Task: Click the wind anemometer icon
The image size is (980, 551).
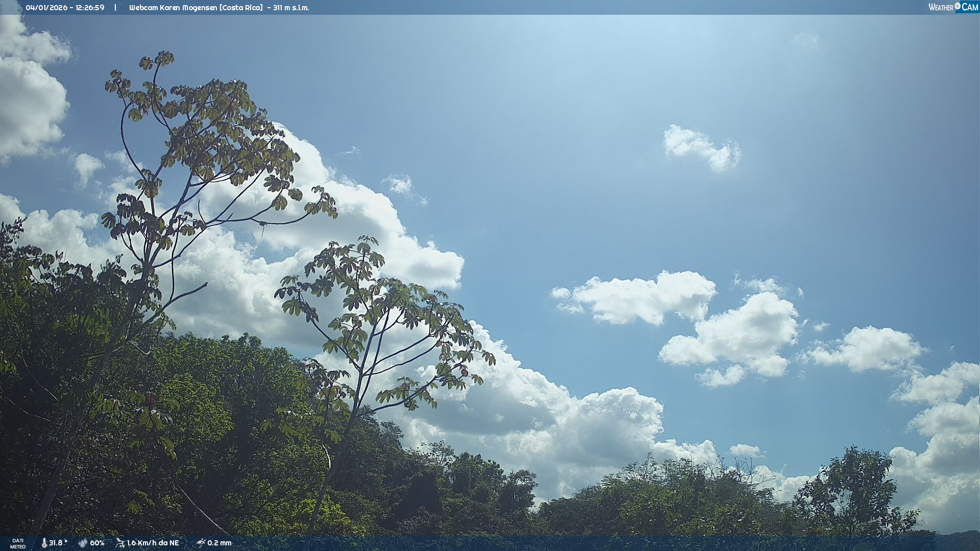Action: coord(120,543)
